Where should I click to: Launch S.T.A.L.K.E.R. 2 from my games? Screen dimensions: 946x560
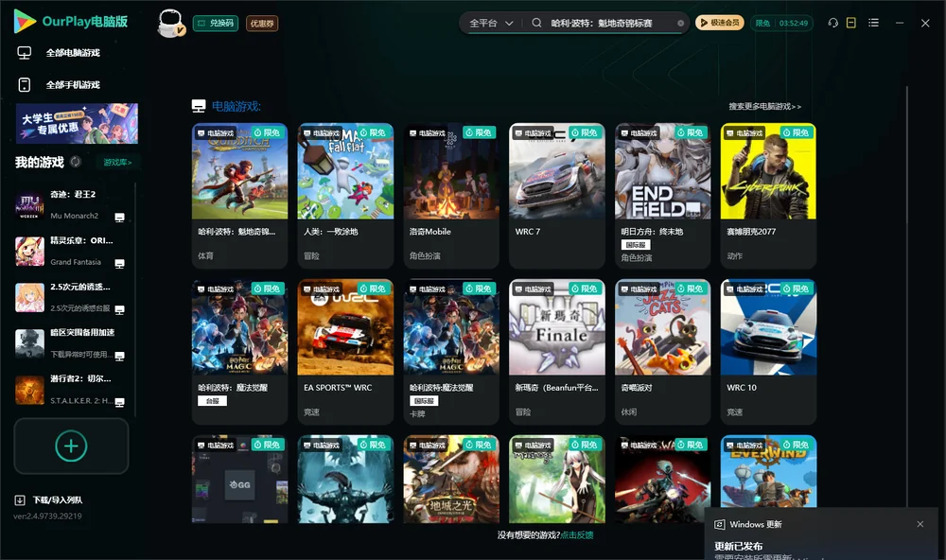pyautogui.click(x=70, y=390)
